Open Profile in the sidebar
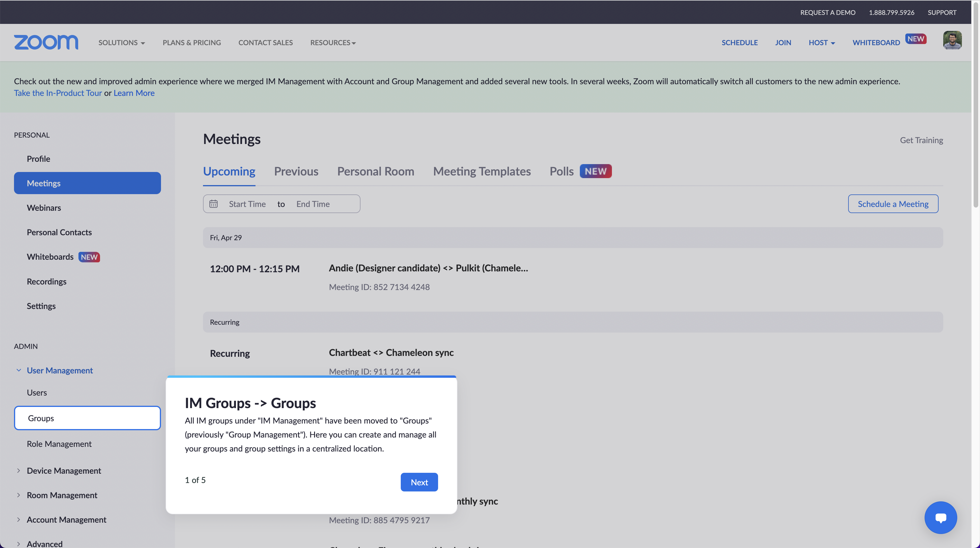 [x=38, y=159]
